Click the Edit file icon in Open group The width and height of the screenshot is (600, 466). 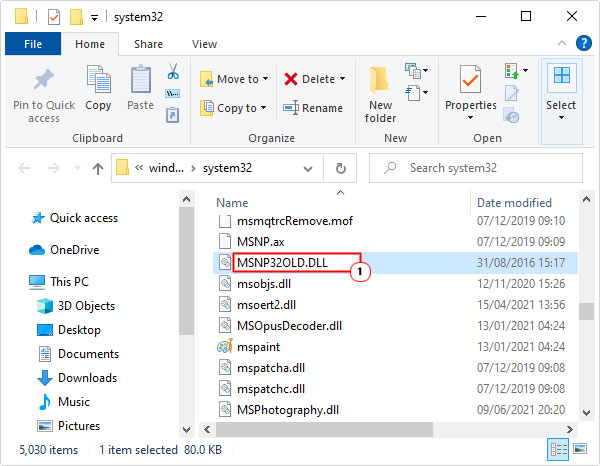coord(512,93)
